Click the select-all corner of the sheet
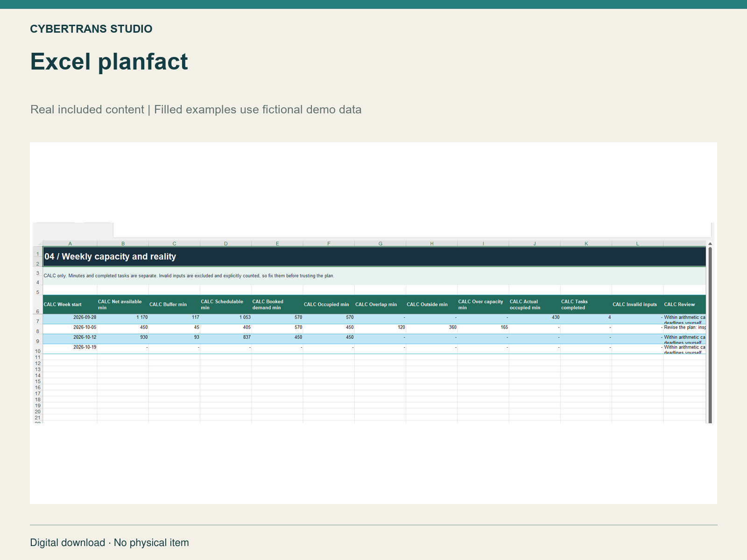The width and height of the screenshot is (747, 560). (x=38, y=243)
